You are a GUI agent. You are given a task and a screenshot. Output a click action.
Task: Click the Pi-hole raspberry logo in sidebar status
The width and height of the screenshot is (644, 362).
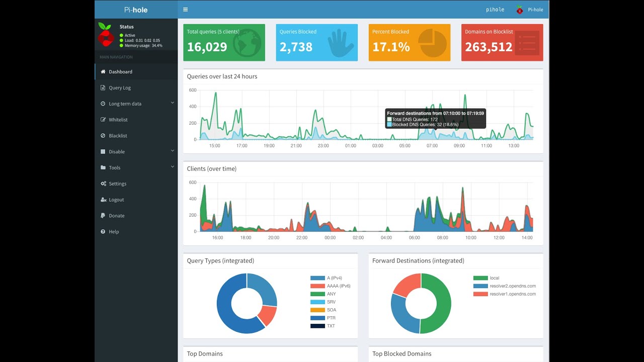click(x=106, y=34)
